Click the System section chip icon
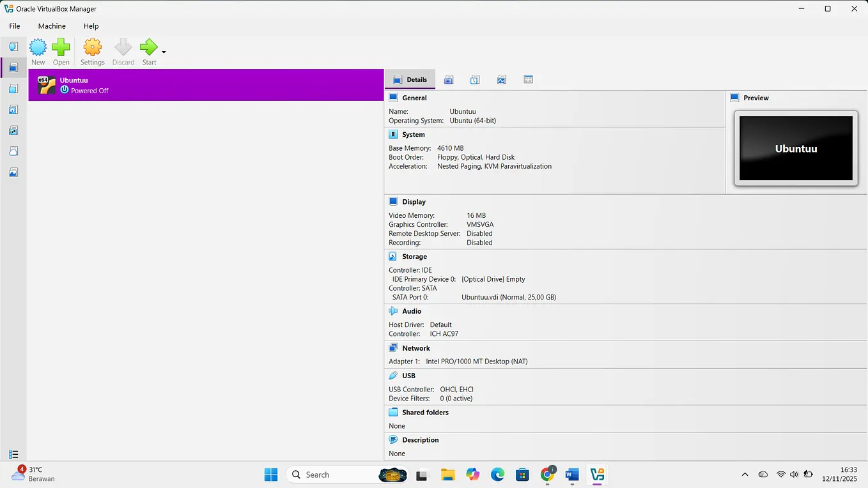The height and width of the screenshot is (488, 868). point(393,135)
